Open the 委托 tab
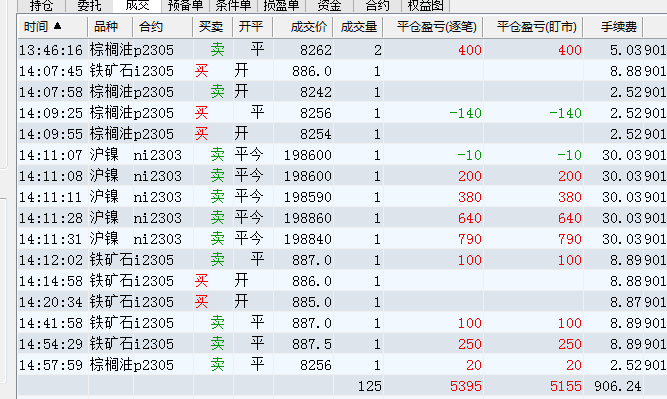Viewport: 667px width, 399px height. point(89,6)
